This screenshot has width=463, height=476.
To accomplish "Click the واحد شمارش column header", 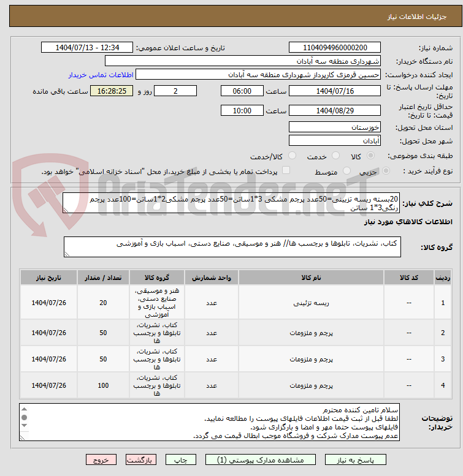I will [212, 278].
